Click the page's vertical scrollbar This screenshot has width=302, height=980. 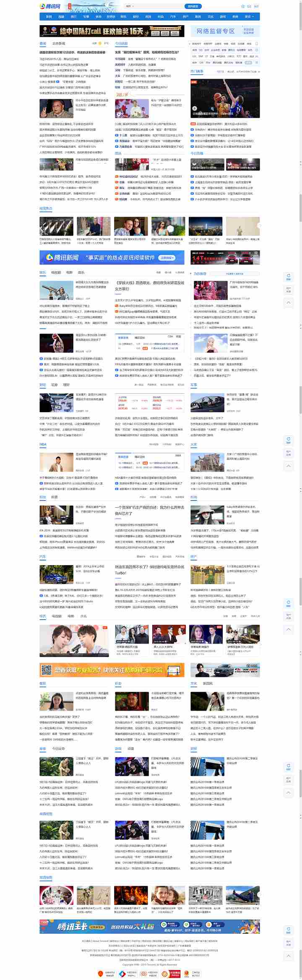tap(300, 490)
